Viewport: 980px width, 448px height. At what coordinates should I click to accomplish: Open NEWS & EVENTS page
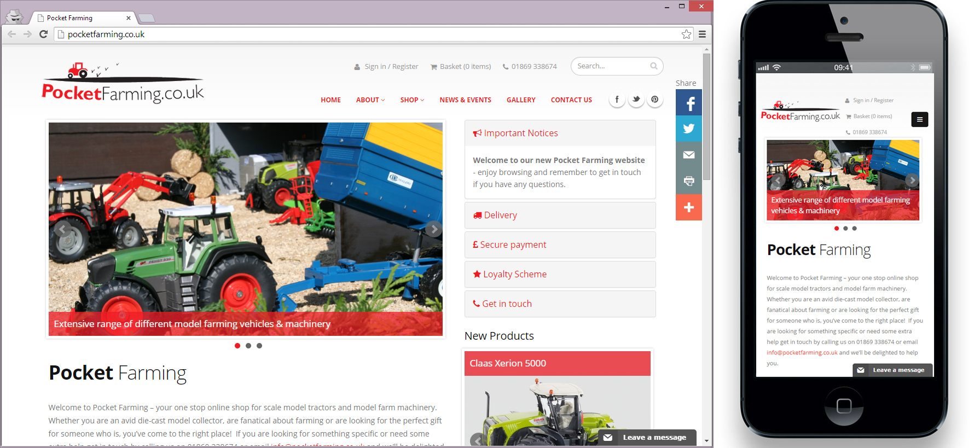click(465, 100)
